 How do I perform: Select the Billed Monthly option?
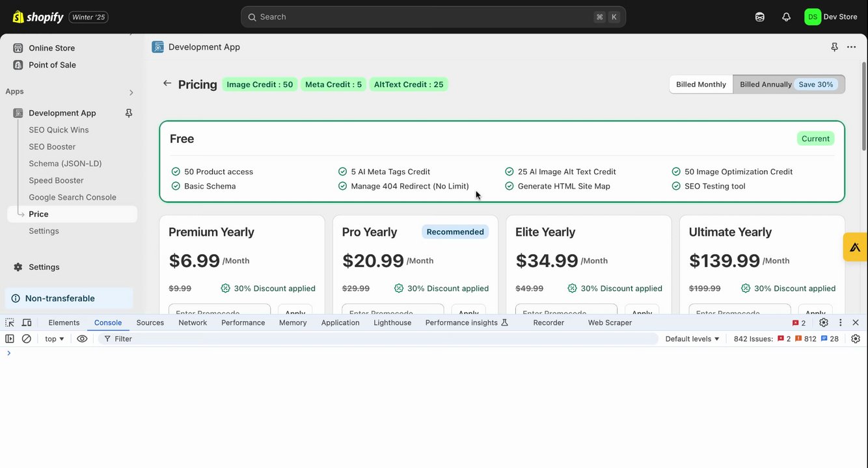tap(701, 84)
